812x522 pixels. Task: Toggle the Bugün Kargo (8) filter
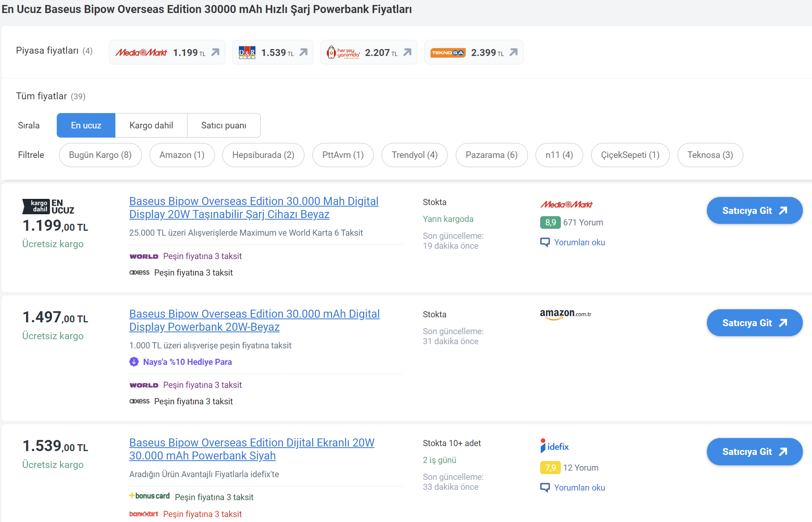coord(100,155)
